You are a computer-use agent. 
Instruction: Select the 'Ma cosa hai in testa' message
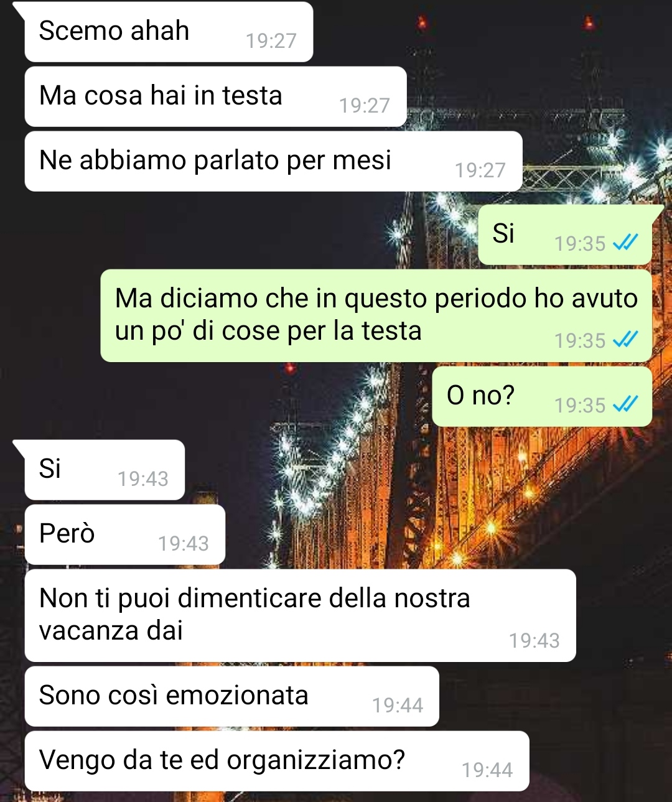point(215,96)
